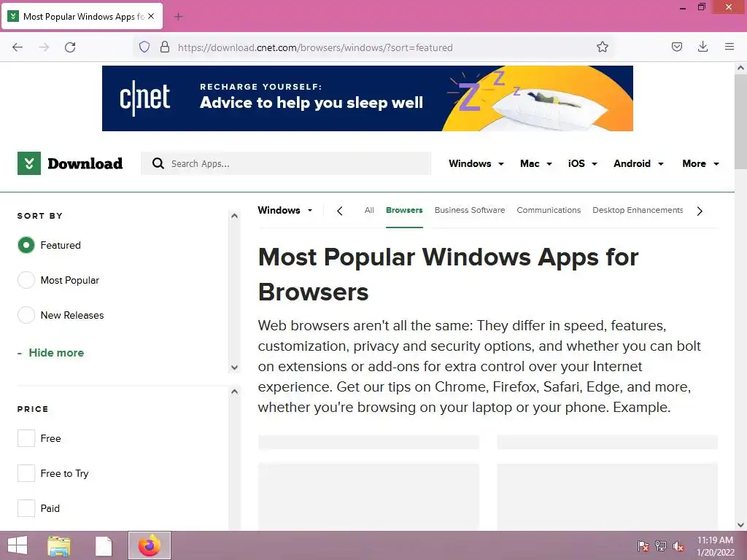747x560 pixels.
Task: Click the Sort By panel down arrow
Action: click(234, 367)
